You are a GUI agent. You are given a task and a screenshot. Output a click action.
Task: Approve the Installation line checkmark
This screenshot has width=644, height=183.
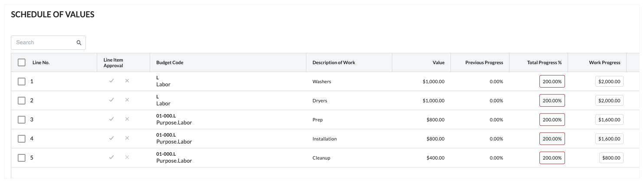coord(112,138)
